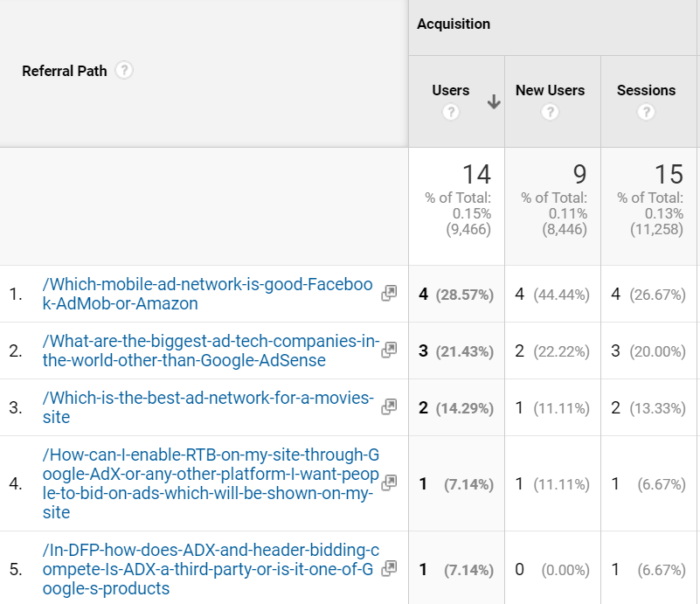
Task: Click the Acquisition section header
Action: pyautogui.click(x=454, y=24)
